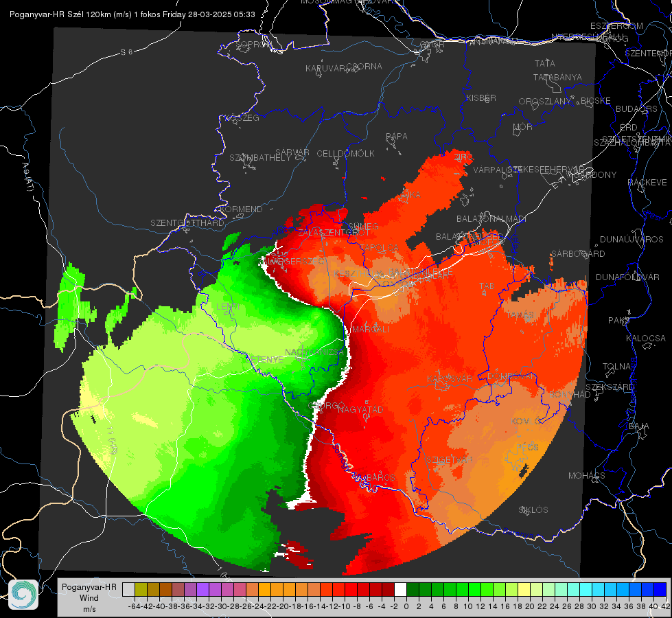Click the LETENYE city label
672x618 pixels.
[x=266, y=359]
